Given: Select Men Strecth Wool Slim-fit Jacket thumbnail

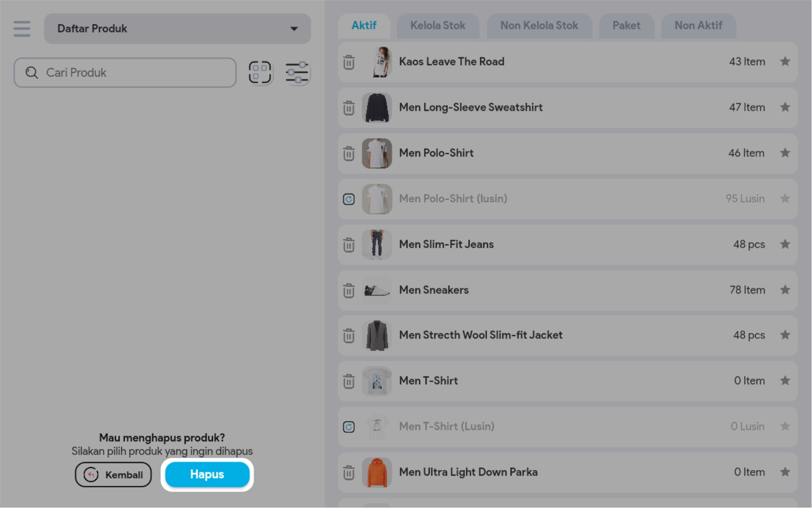Looking at the screenshot, I should coord(377,336).
